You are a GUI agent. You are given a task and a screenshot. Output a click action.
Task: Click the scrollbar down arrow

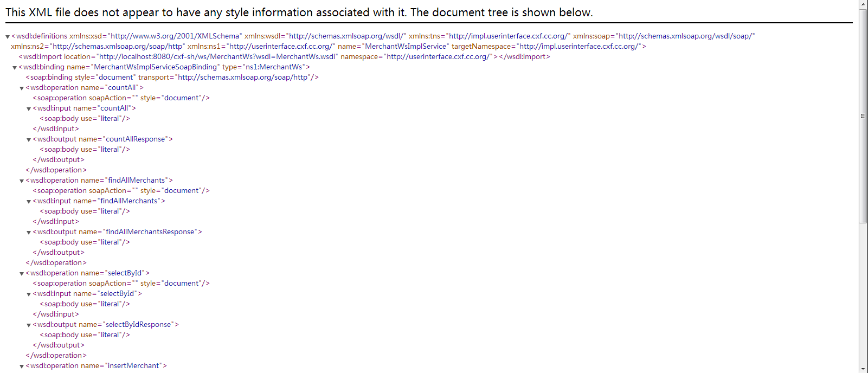point(863,369)
